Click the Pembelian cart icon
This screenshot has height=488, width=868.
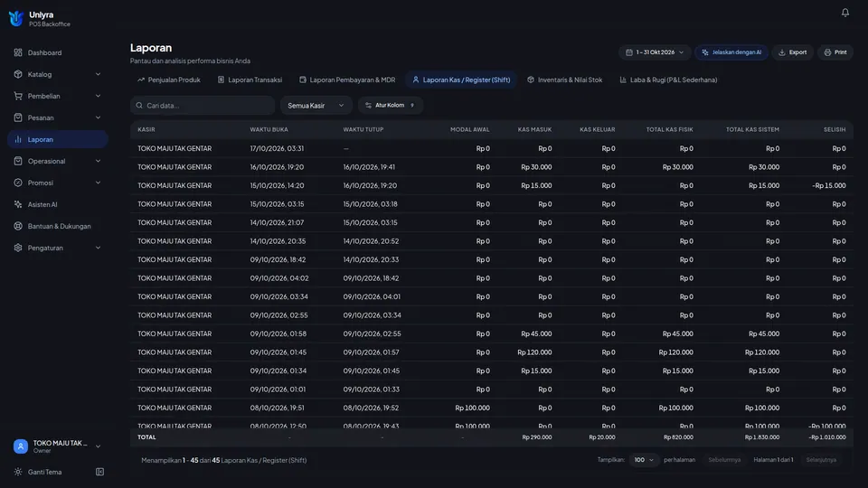point(18,96)
